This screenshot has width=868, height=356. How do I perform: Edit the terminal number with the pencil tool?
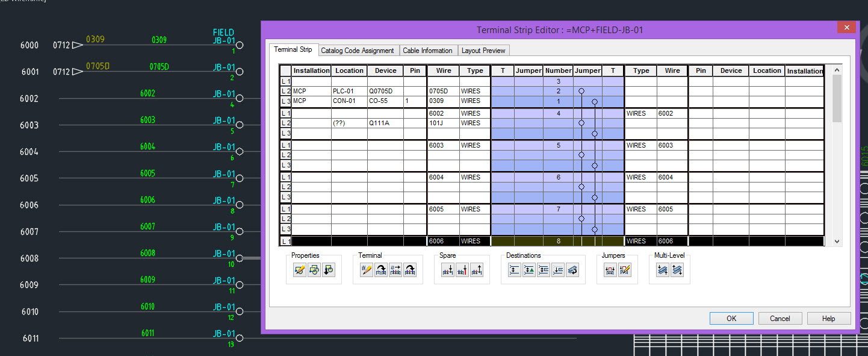click(366, 270)
